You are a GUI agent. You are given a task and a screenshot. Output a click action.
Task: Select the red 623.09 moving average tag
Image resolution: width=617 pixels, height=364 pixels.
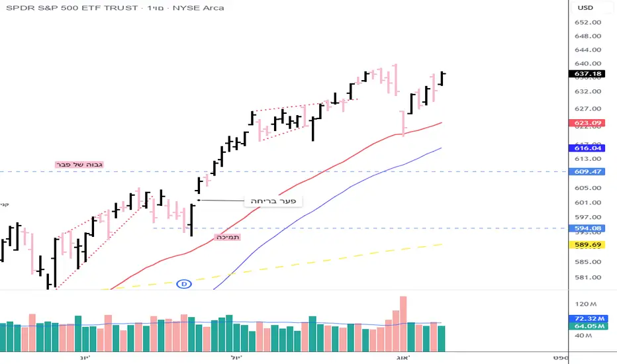(x=587, y=122)
